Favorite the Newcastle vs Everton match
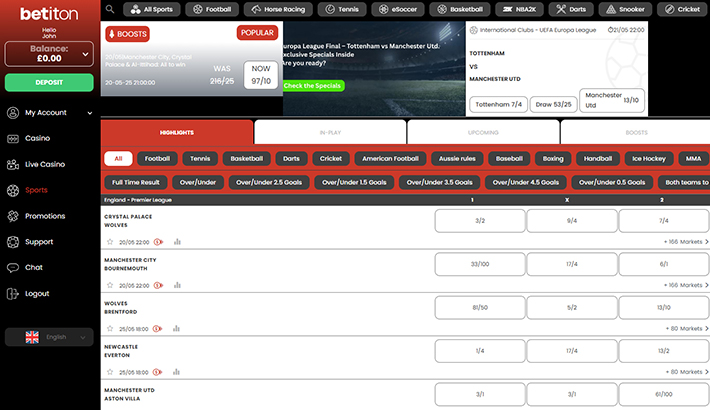 click(110, 372)
